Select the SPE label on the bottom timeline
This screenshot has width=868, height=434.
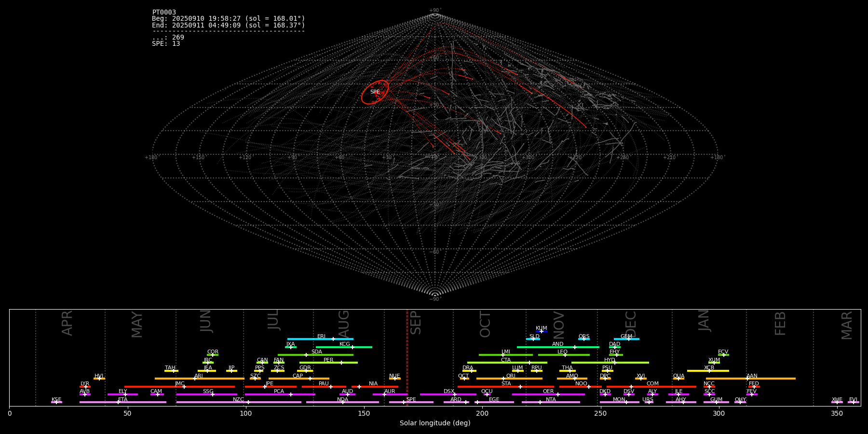pos(411,399)
